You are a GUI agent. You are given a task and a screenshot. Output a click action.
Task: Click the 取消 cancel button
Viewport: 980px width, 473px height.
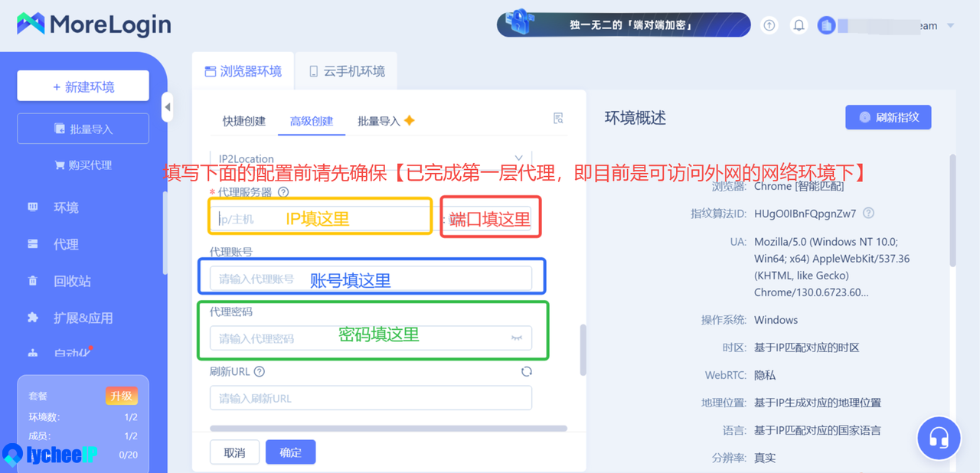point(234,452)
